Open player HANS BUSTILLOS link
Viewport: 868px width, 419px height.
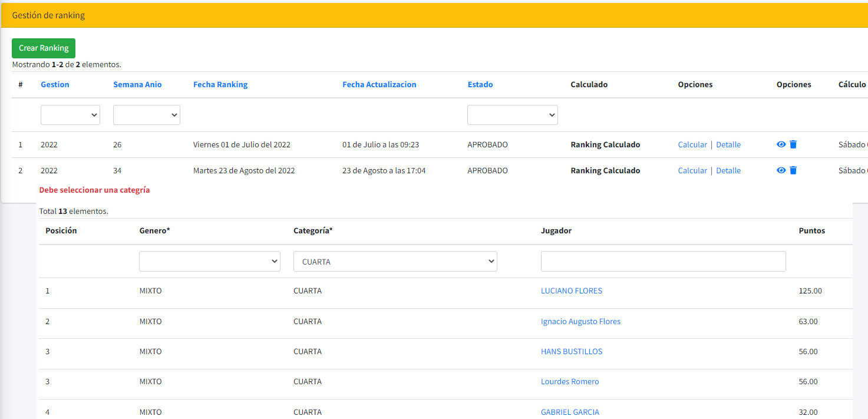click(x=571, y=351)
